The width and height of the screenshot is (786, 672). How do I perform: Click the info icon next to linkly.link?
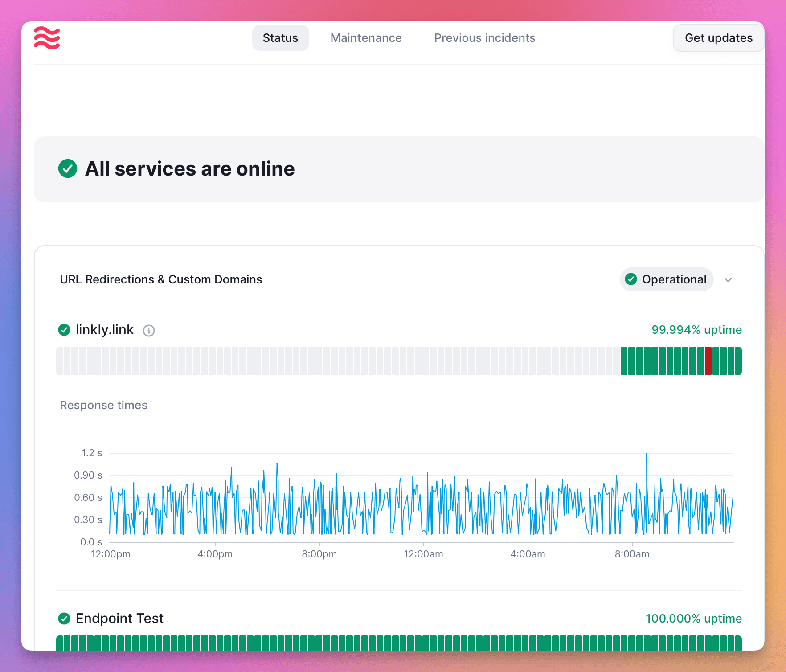coord(149,330)
